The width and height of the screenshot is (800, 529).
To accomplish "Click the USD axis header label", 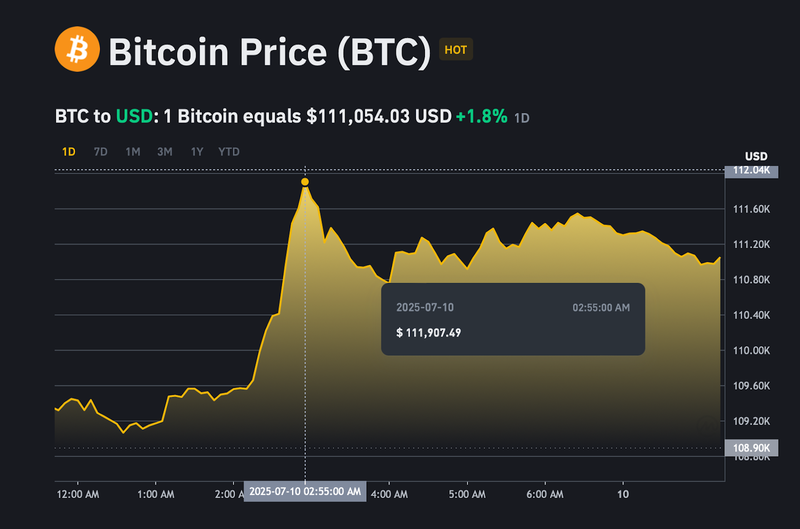I will 756,156.
